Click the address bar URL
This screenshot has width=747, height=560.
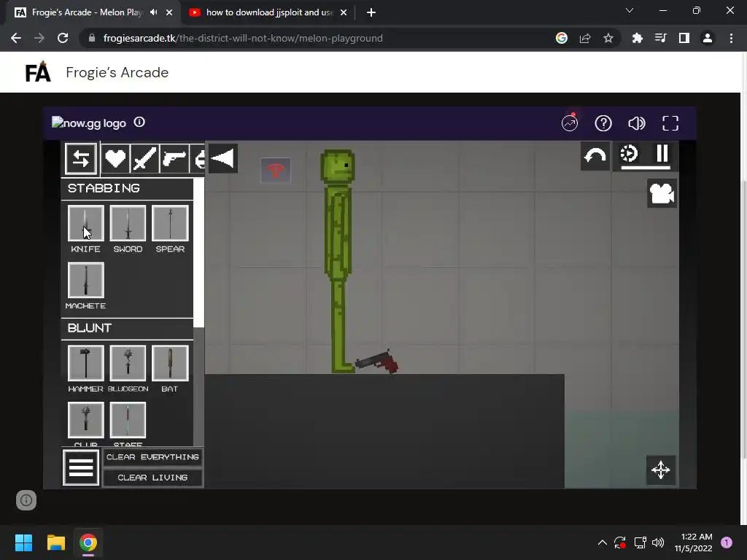pos(243,38)
